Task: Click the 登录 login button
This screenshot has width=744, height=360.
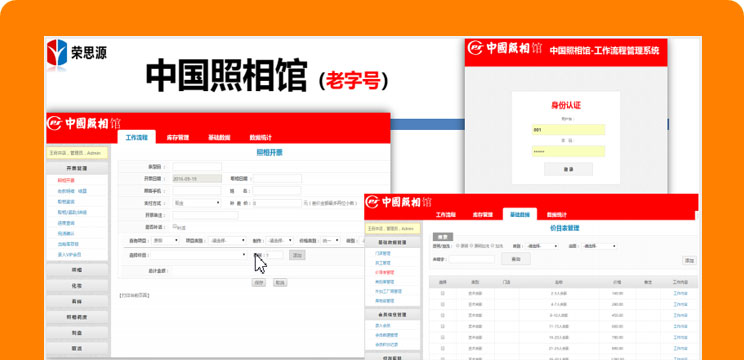Action: 568,169
